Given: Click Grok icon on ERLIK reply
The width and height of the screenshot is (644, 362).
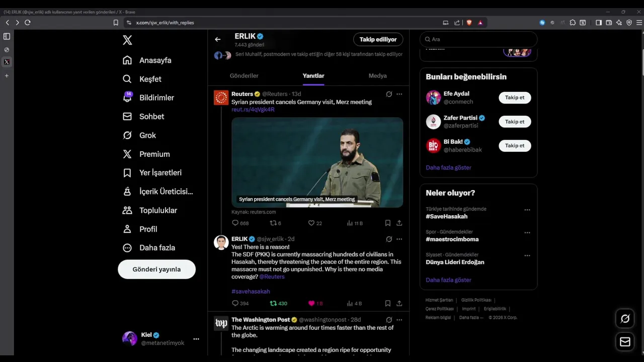Looking at the screenshot, I should click(x=389, y=239).
